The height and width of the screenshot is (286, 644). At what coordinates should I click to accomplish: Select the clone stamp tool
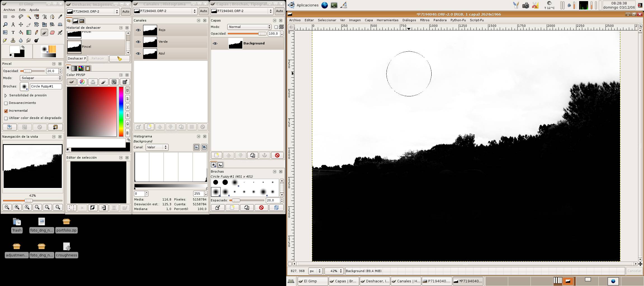coord(13,40)
